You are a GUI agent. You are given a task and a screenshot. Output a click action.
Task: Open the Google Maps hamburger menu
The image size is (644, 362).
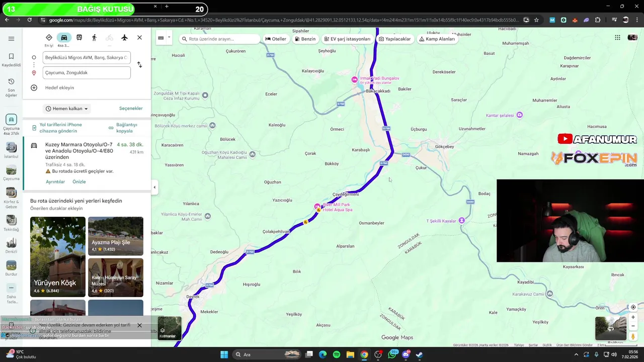click(11, 39)
